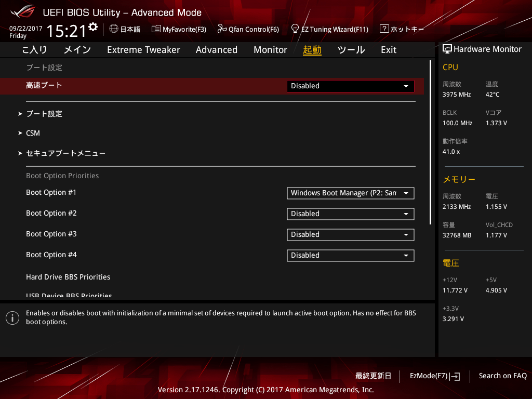
Task: Open Qfan Control(F6)
Action: (254, 29)
